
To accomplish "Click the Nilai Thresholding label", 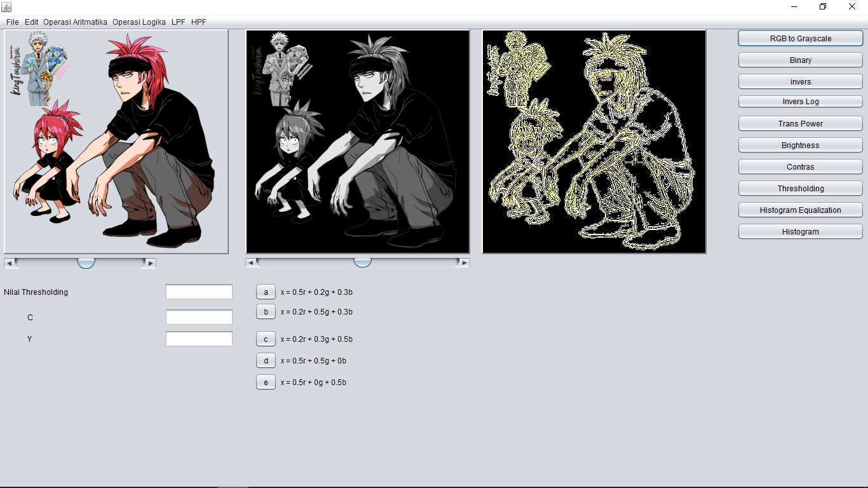I will (x=36, y=292).
